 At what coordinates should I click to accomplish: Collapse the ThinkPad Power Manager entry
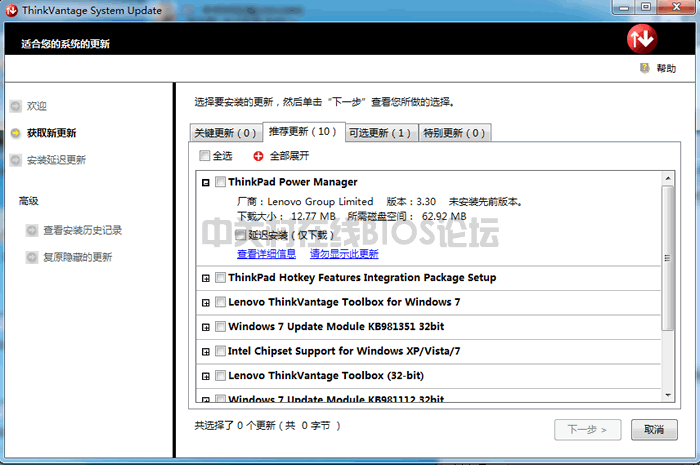pyautogui.click(x=206, y=183)
